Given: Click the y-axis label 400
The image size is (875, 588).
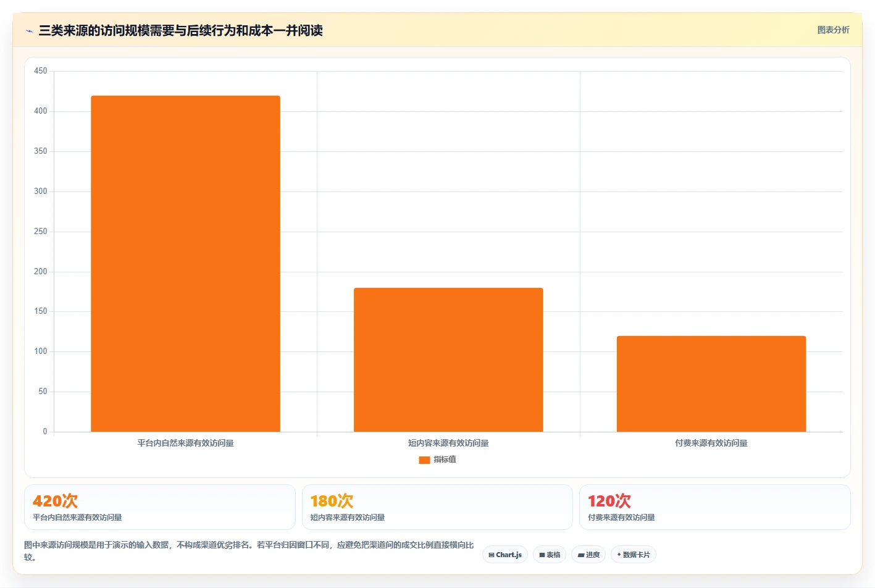Looking at the screenshot, I should point(41,111).
